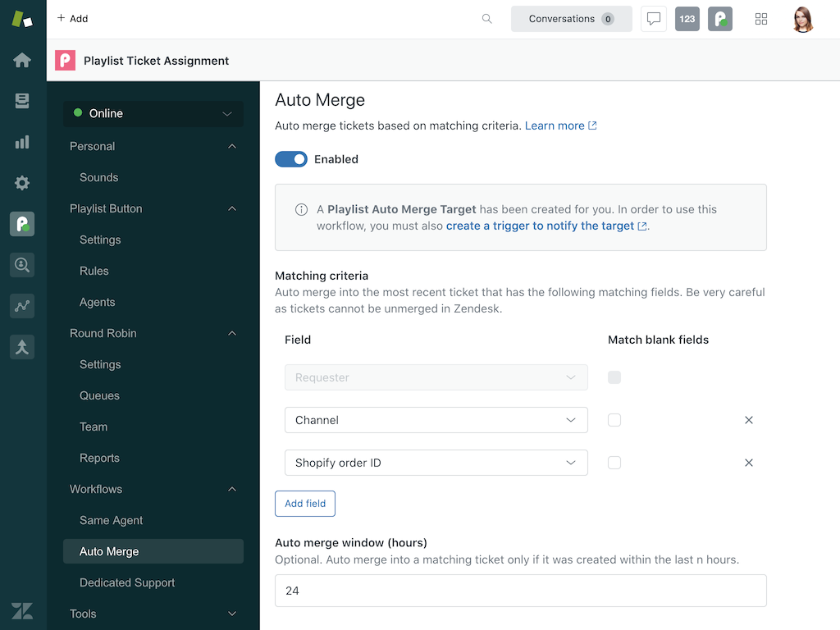The width and height of the screenshot is (840, 630).
Task: Select Same Agent in Workflows menu
Action: 112,520
